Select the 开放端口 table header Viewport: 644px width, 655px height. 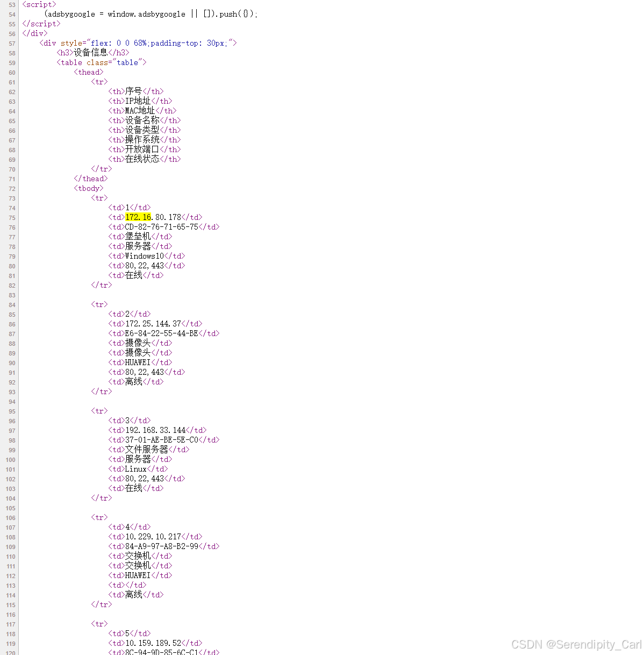point(142,149)
